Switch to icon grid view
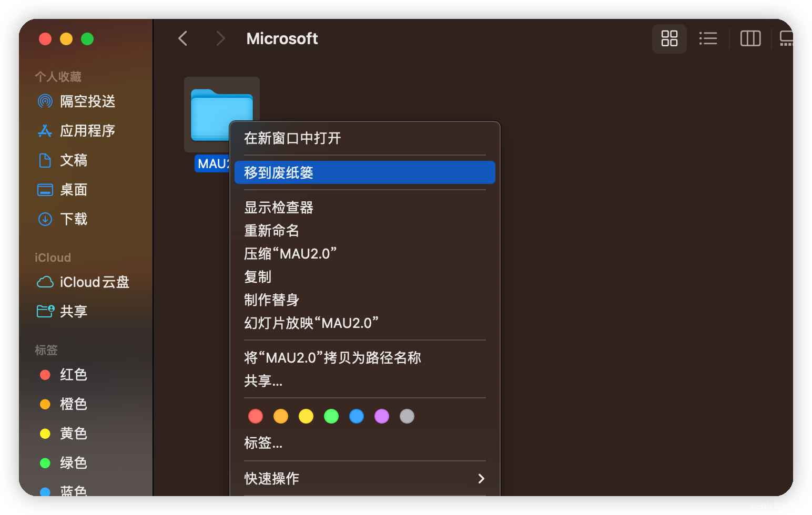 [669, 38]
